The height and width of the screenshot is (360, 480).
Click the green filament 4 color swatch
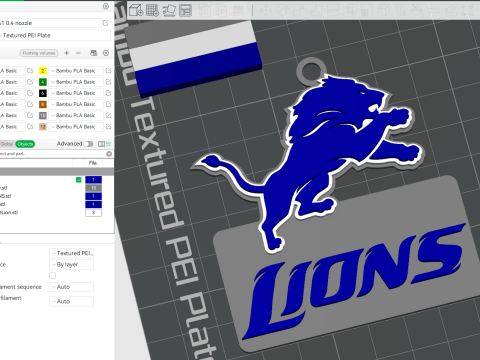coord(43,82)
